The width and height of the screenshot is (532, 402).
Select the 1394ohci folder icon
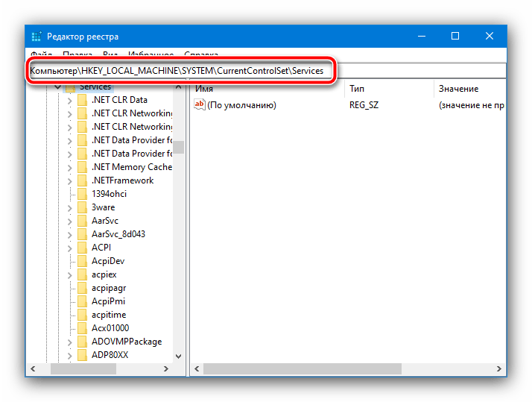point(83,194)
